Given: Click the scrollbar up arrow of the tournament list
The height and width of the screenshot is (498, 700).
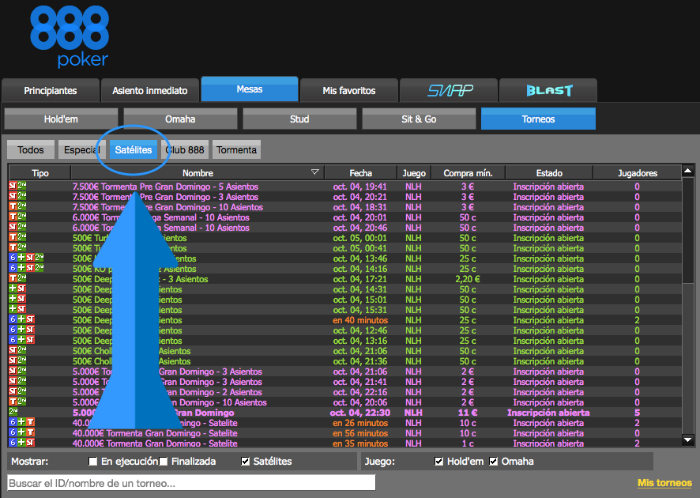Looking at the screenshot, I should point(688,171).
